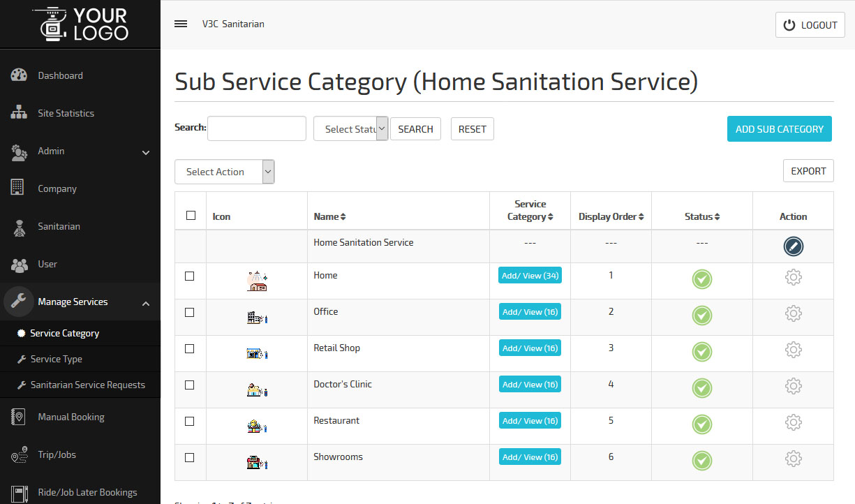The height and width of the screenshot is (504, 855).
Task: Click the SEARCH button
Action: (415, 129)
